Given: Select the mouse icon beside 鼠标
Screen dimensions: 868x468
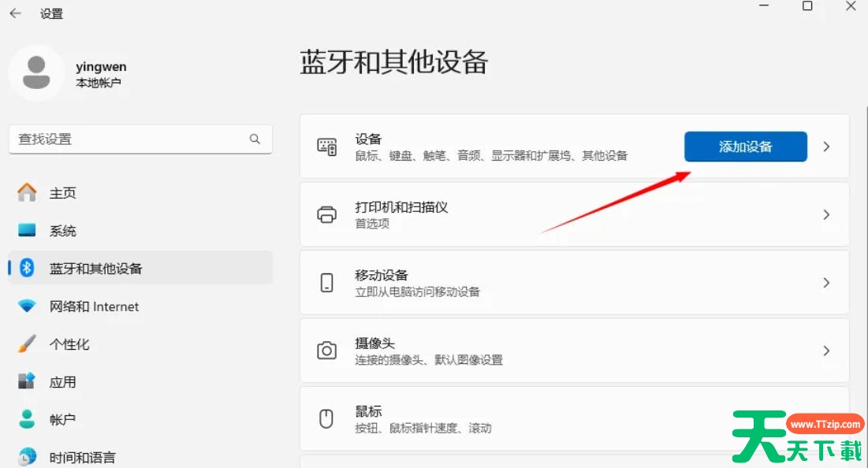Looking at the screenshot, I should coord(326,418).
